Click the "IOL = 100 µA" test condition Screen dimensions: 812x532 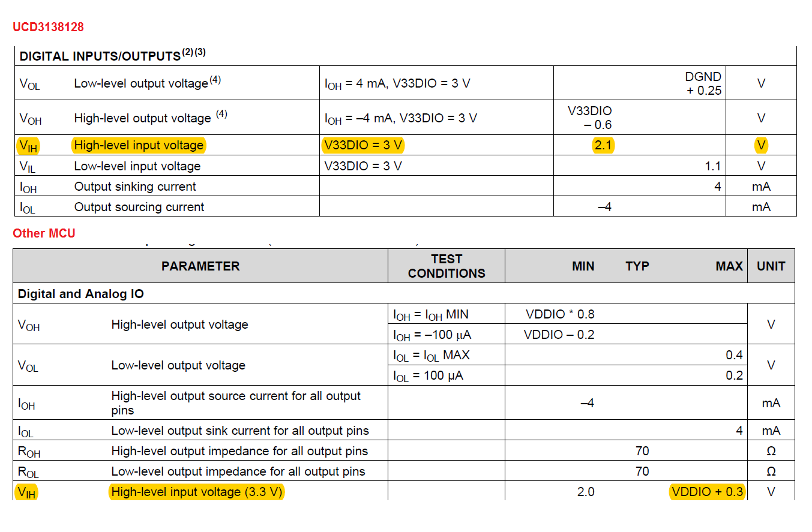(x=428, y=376)
